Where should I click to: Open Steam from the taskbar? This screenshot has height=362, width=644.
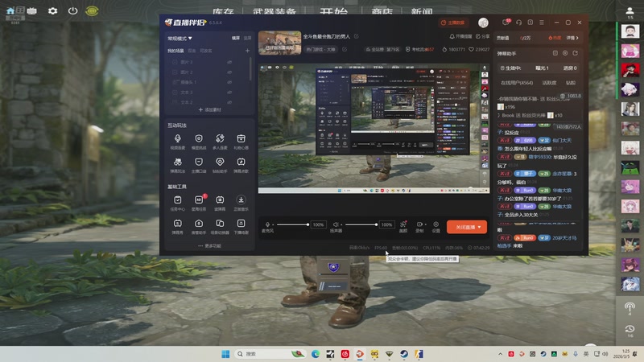coord(404,354)
